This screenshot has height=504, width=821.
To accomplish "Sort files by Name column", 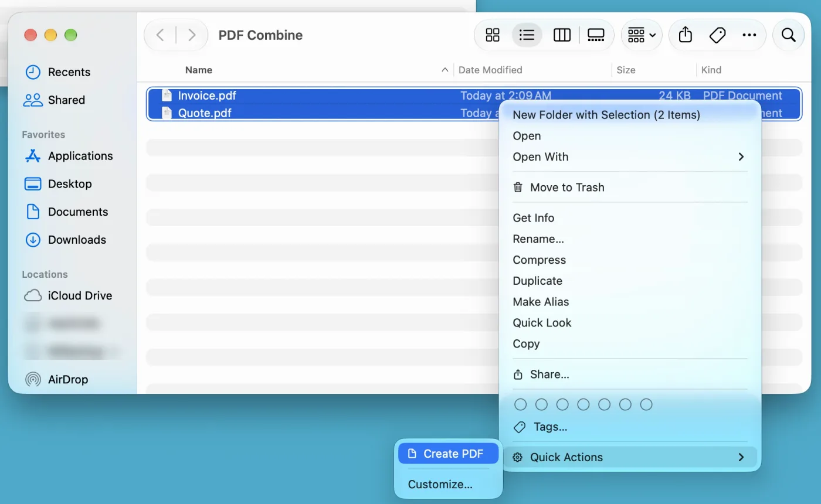I will (x=199, y=70).
